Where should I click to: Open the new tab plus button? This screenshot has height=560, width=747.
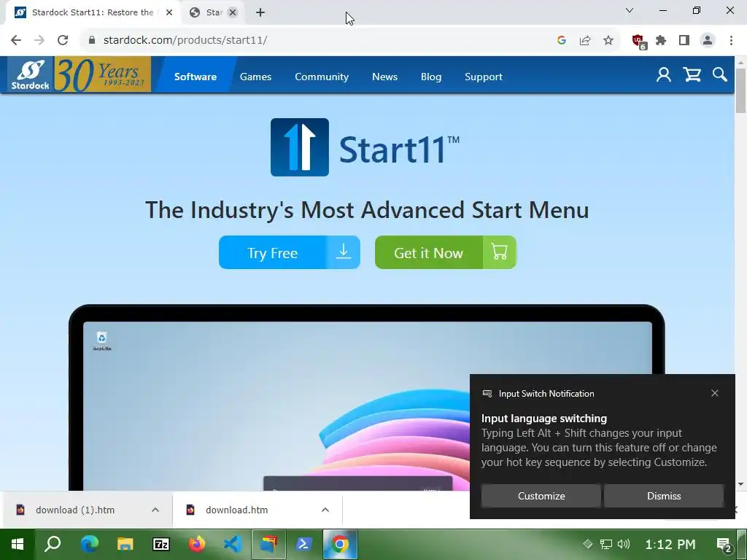point(260,12)
